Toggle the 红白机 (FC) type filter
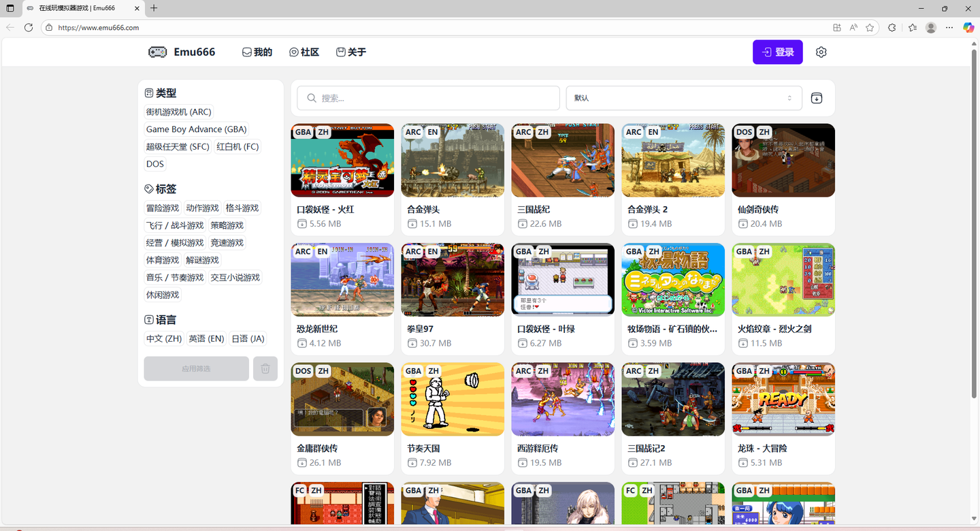Image resolution: width=980 pixels, height=531 pixels. 238,146
